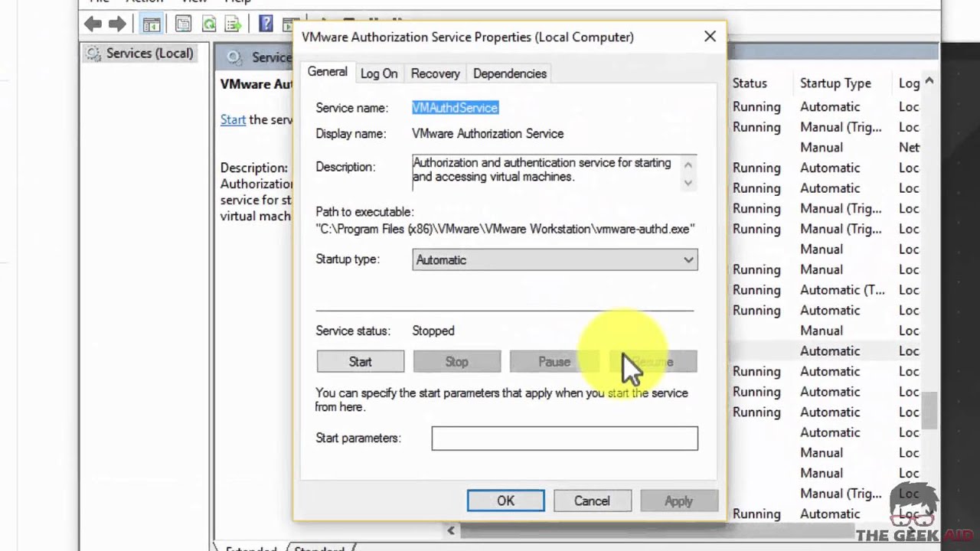Viewport: 980px width, 551px height.
Task: Click the Cancel button
Action: coord(593,501)
